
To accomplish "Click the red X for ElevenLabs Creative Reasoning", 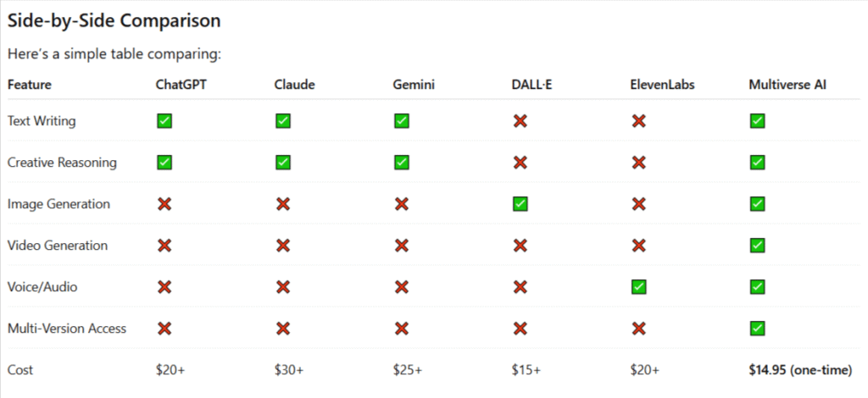I will click(x=639, y=163).
